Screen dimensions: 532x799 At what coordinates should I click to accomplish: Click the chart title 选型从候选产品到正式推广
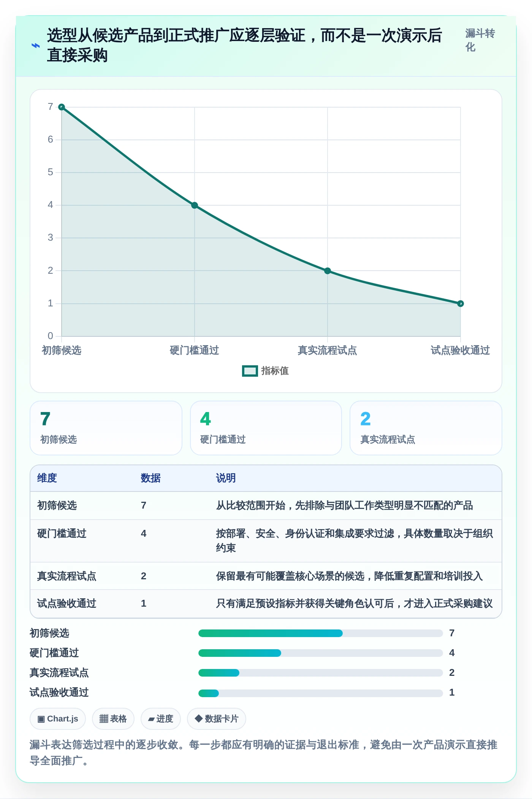(x=245, y=46)
